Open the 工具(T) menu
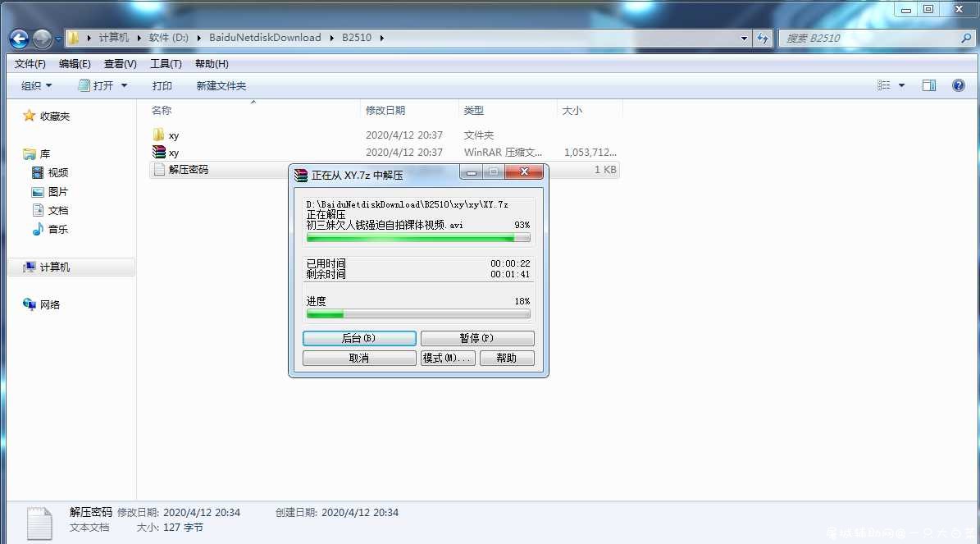The image size is (980, 544). (x=166, y=64)
